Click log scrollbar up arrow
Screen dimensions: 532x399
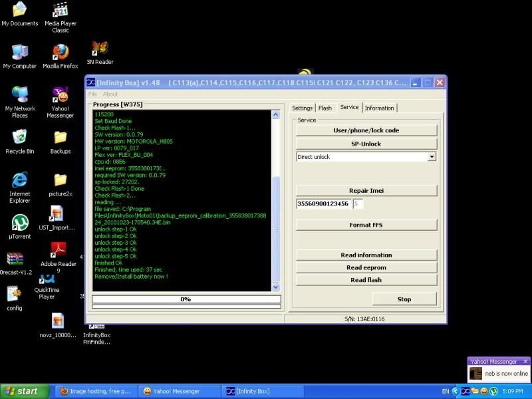pos(275,114)
